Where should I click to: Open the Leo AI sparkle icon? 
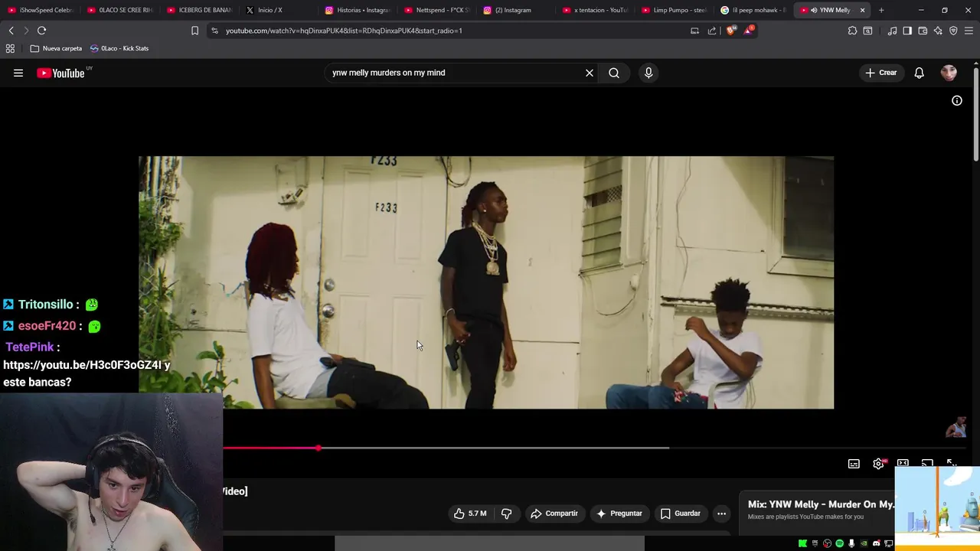pos(938,31)
